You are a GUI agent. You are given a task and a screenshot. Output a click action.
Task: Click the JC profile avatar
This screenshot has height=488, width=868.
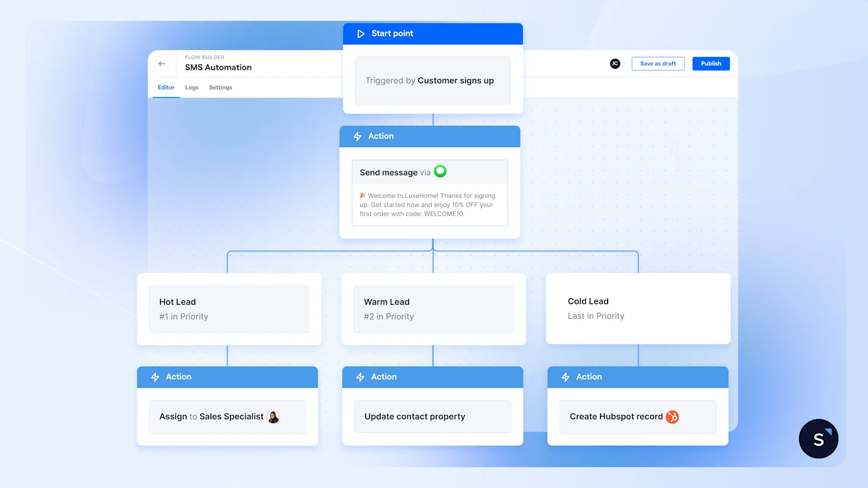pos(615,63)
